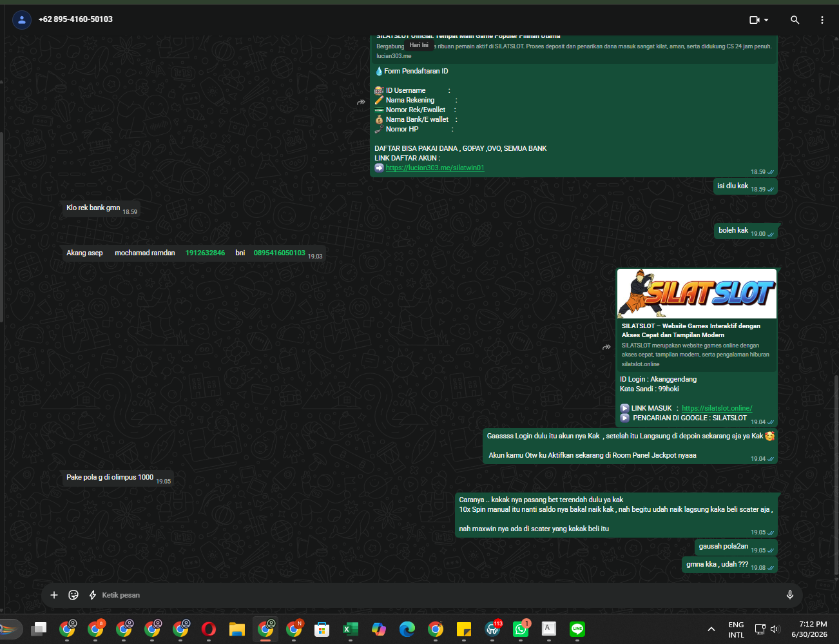839x644 pixels.
Task: Open the contact profile avatar
Action: point(22,20)
